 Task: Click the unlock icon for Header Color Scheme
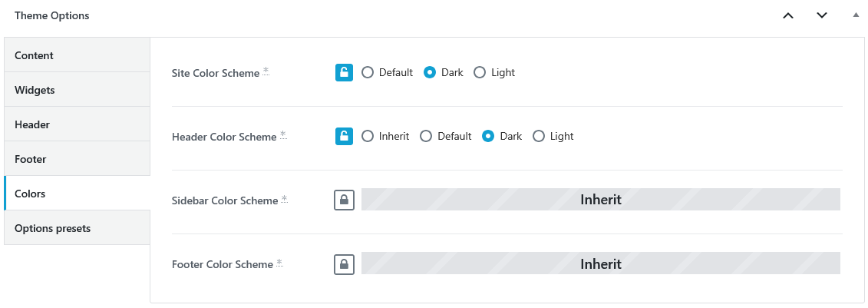pos(344,136)
